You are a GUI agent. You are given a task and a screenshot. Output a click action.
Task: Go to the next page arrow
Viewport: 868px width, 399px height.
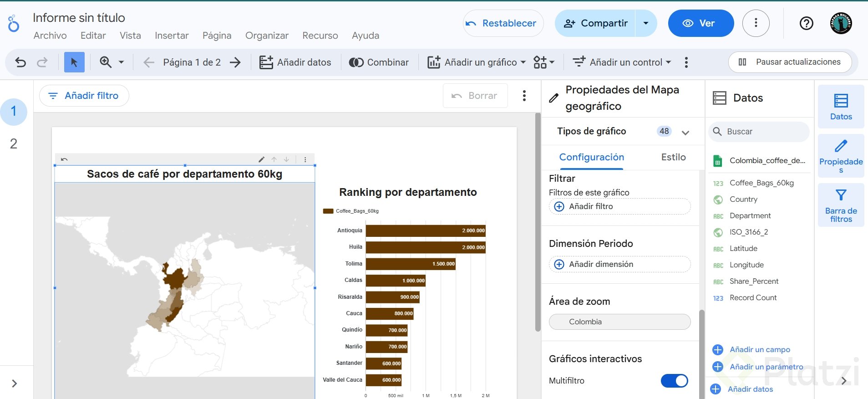click(235, 62)
